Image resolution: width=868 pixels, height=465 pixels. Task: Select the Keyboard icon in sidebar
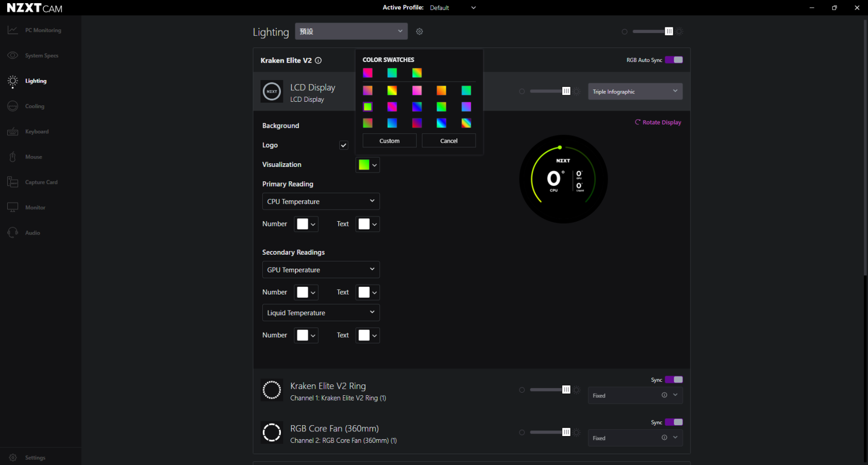click(13, 132)
